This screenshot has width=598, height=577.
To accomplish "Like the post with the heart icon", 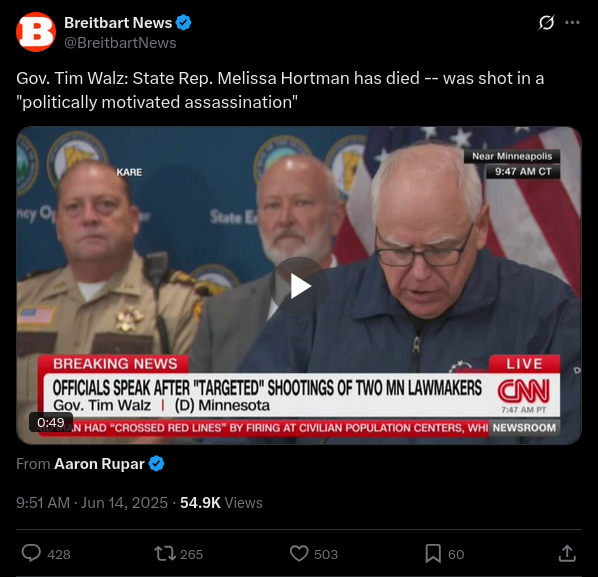I will pyautogui.click(x=299, y=553).
